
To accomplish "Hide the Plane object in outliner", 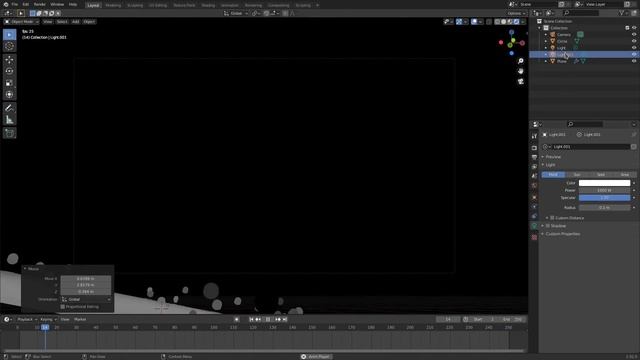I will 634,61.
